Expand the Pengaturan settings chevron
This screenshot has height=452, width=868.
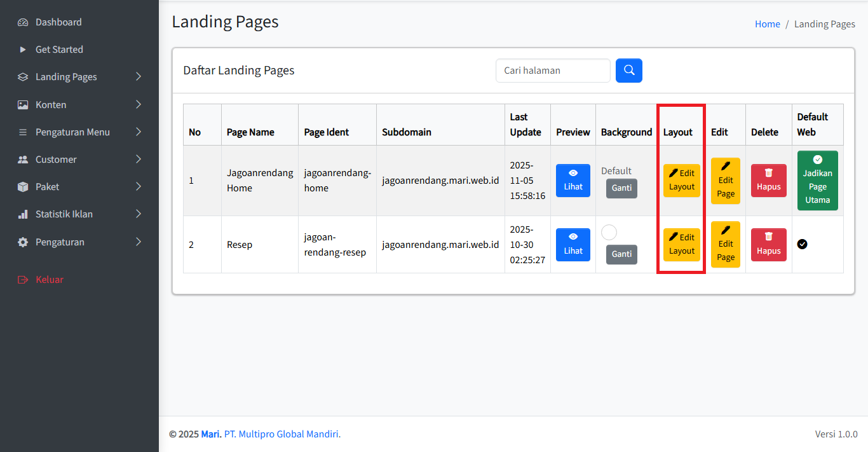point(139,242)
